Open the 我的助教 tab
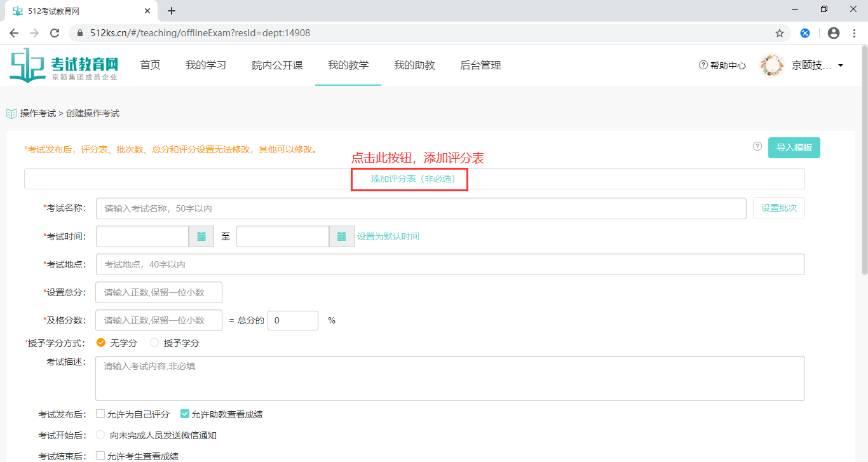Viewport: 868px width, 462px height. pyautogui.click(x=414, y=65)
